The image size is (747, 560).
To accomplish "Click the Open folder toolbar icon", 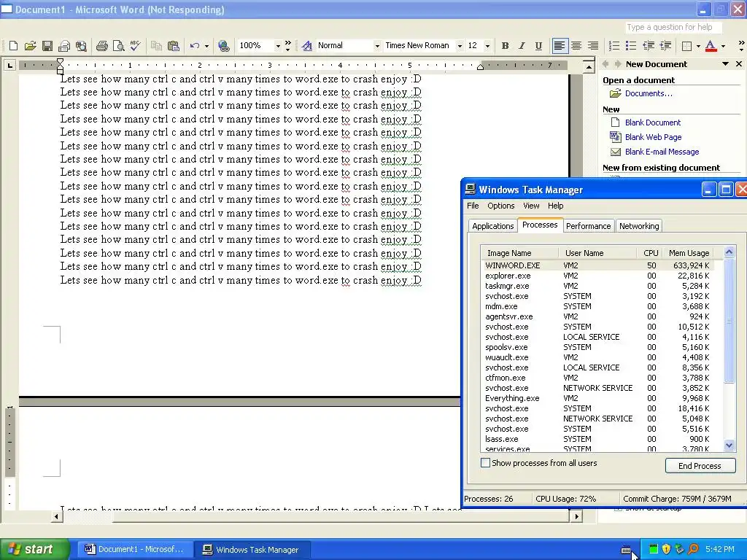I will 30,46.
